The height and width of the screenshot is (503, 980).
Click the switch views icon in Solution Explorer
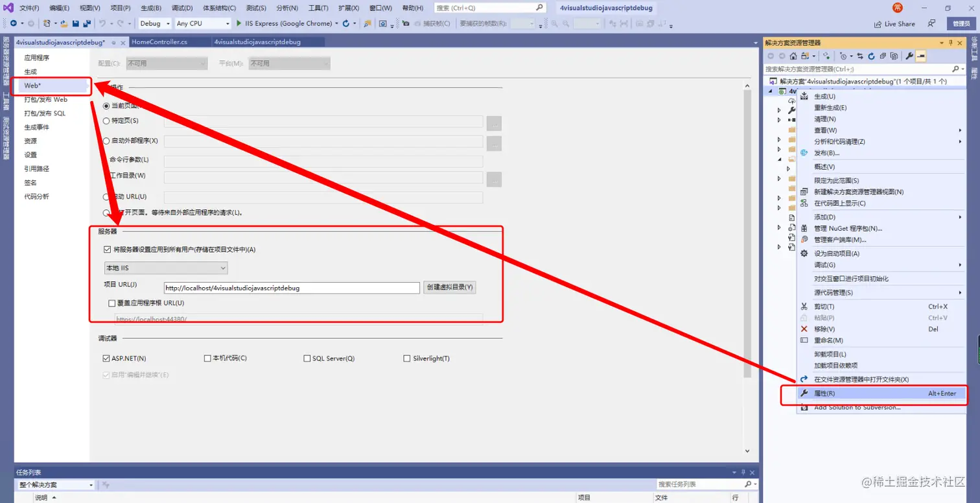tap(805, 56)
